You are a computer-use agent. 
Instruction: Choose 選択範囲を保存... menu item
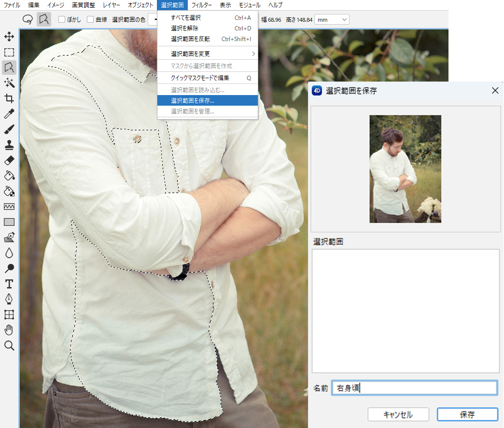coord(208,100)
